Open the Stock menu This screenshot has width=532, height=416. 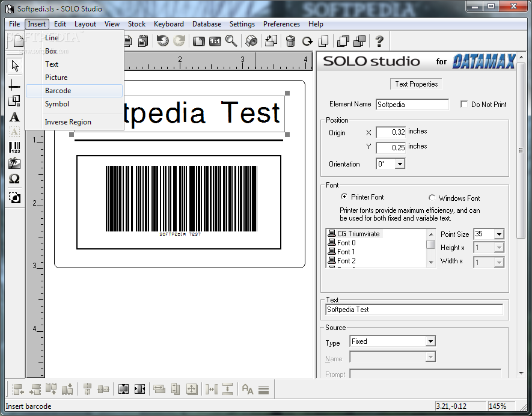[136, 24]
